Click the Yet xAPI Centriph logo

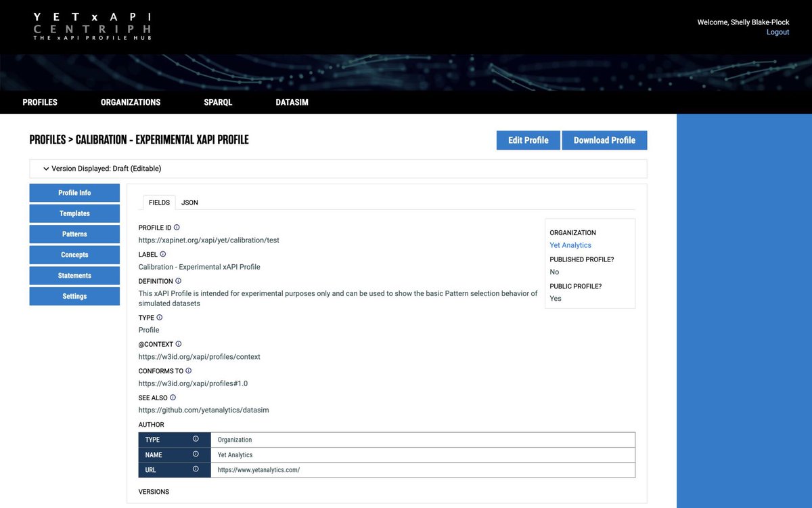92,26
